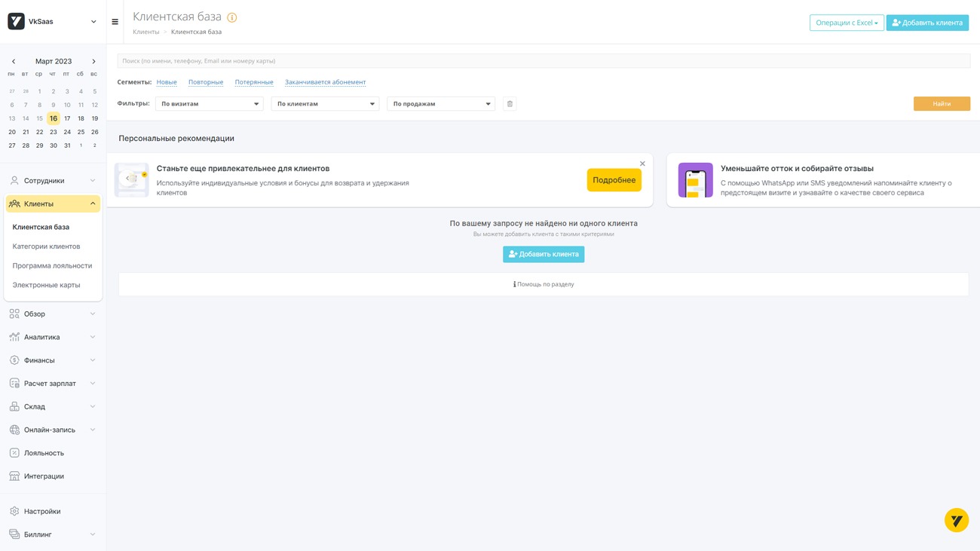Open the По продажам filter dropdown

click(441, 104)
